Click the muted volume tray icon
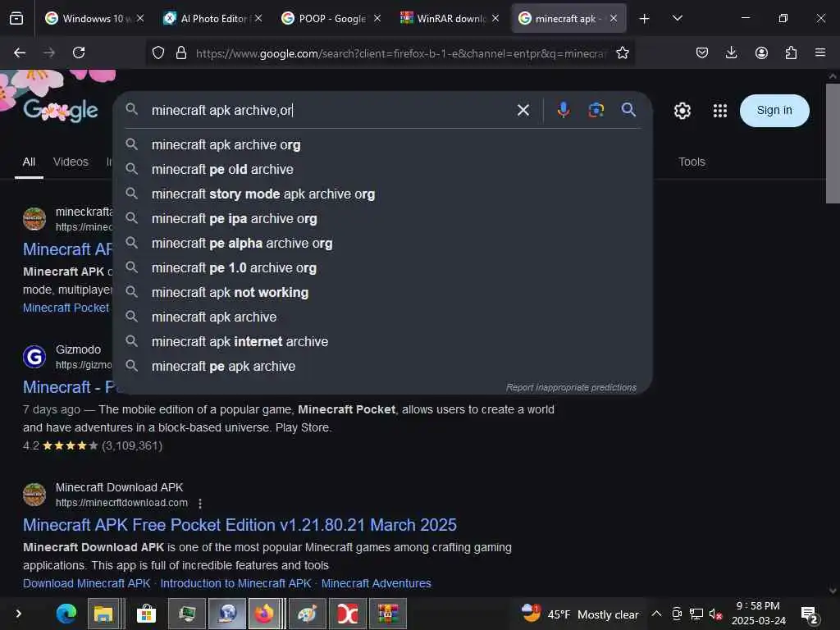The width and height of the screenshot is (840, 630). [x=715, y=614]
